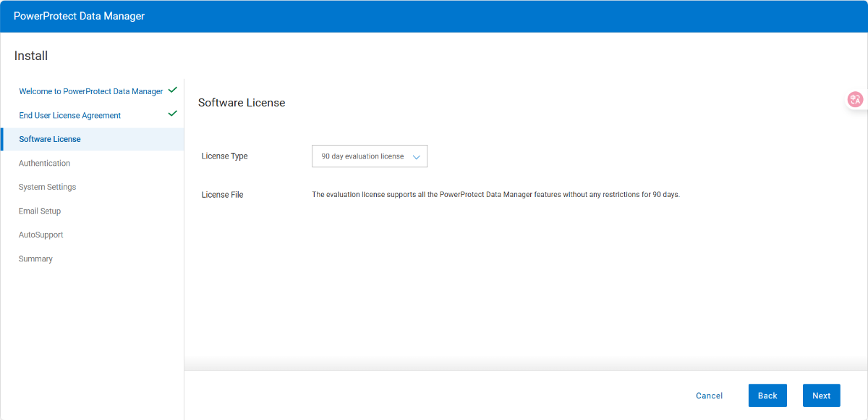Click the Back button
Image resolution: width=868 pixels, height=420 pixels.
point(767,395)
